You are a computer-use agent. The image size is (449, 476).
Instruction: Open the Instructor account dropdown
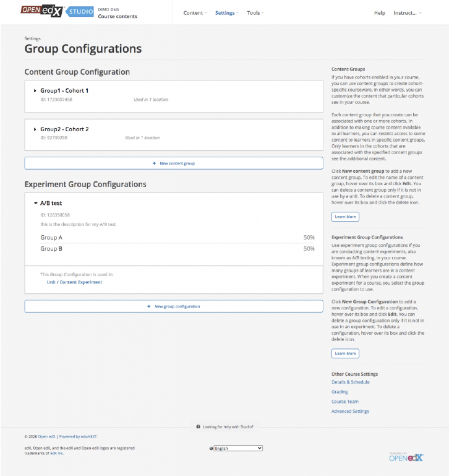[408, 13]
